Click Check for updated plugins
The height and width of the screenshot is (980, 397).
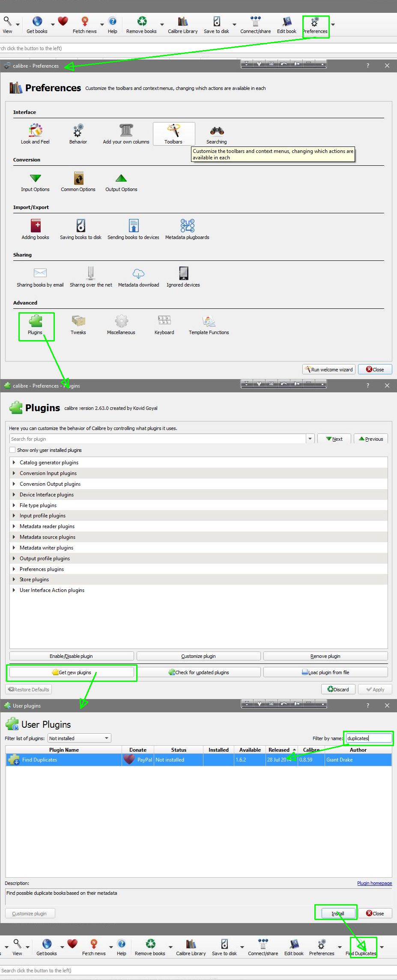tap(199, 672)
